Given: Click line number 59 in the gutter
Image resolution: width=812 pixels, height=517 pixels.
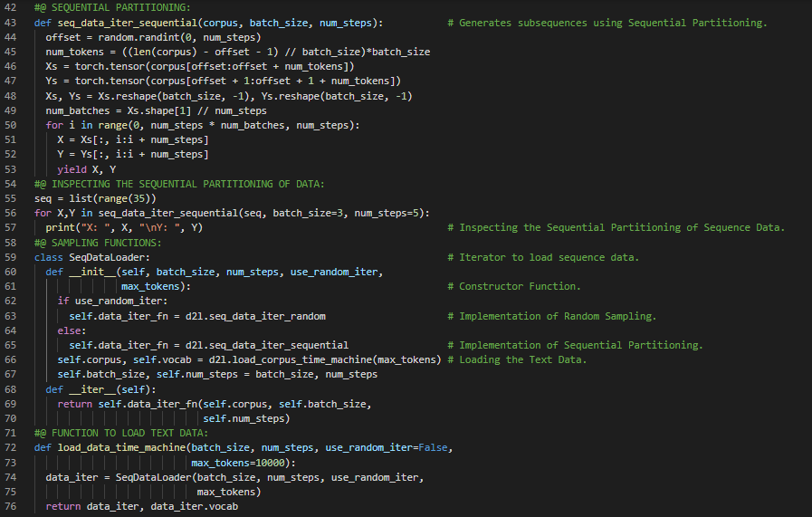Looking at the screenshot, I should point(13,257).
